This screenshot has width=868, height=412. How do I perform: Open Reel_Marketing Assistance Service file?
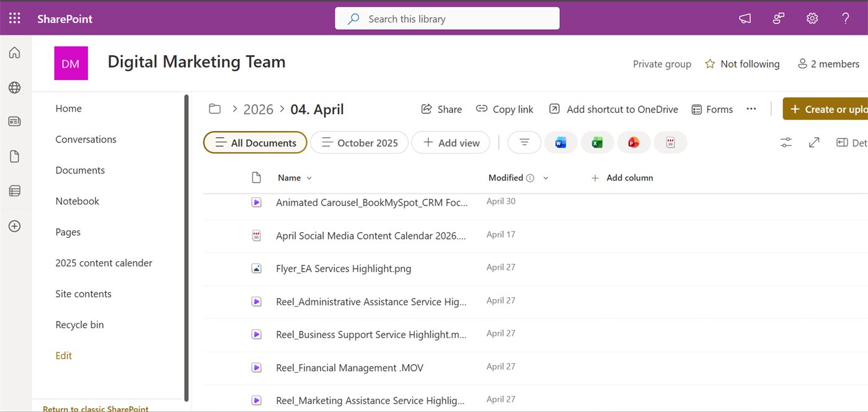pyautogui.click(x=370, y=401)
